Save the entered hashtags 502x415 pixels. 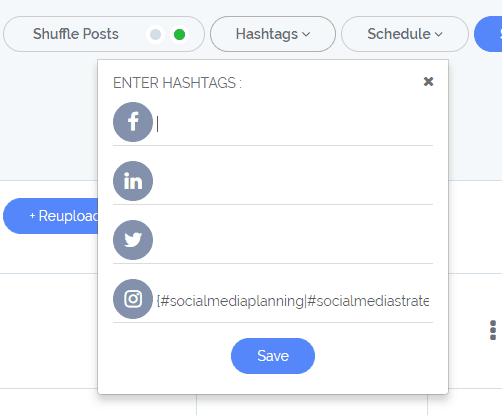click(273, 356)
